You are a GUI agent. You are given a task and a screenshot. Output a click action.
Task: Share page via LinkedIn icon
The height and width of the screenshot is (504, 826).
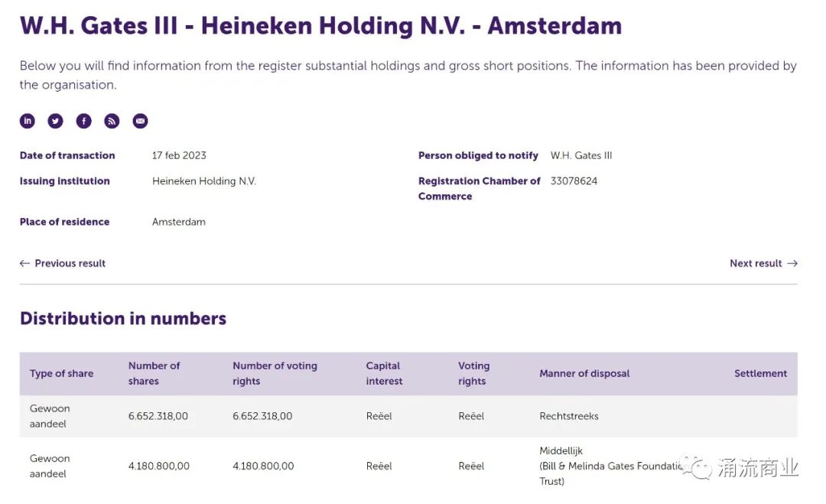(28, 121)
